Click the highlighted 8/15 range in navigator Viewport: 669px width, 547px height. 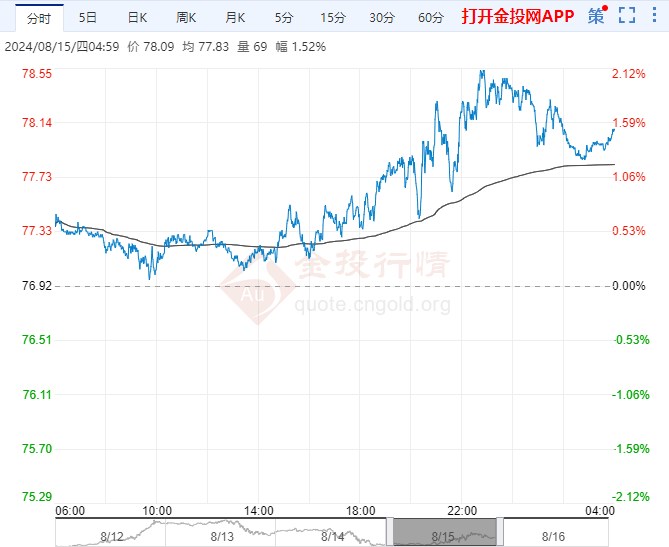click(x=443, y=530)
